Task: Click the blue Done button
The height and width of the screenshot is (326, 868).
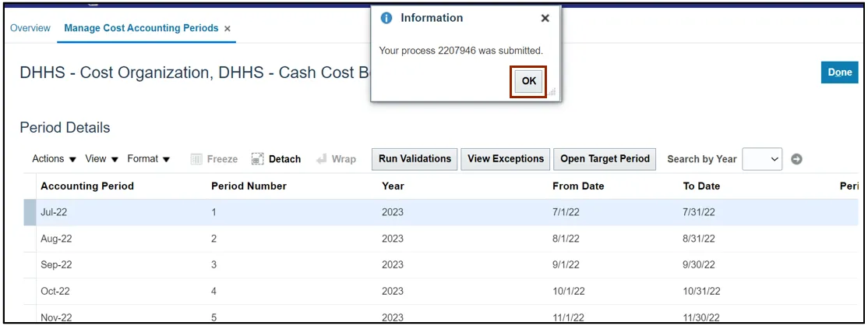Action: 839,73
